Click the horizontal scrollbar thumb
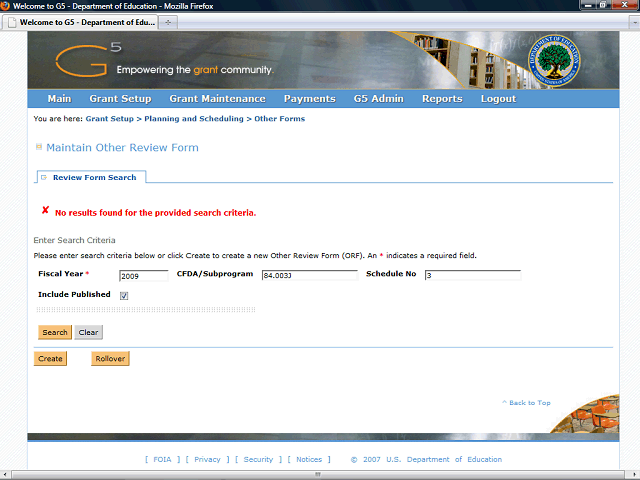The height and width of the screenshot is (480, 640). coord(318,475)
